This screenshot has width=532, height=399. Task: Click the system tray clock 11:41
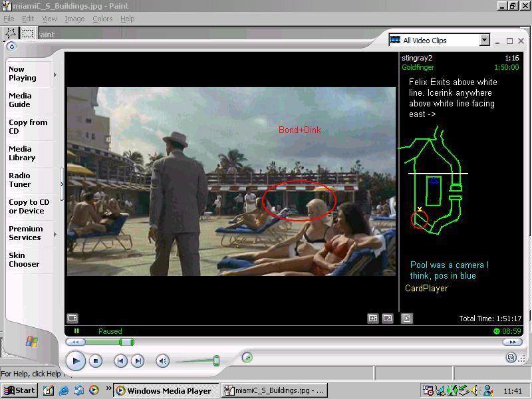pos(513,391)
